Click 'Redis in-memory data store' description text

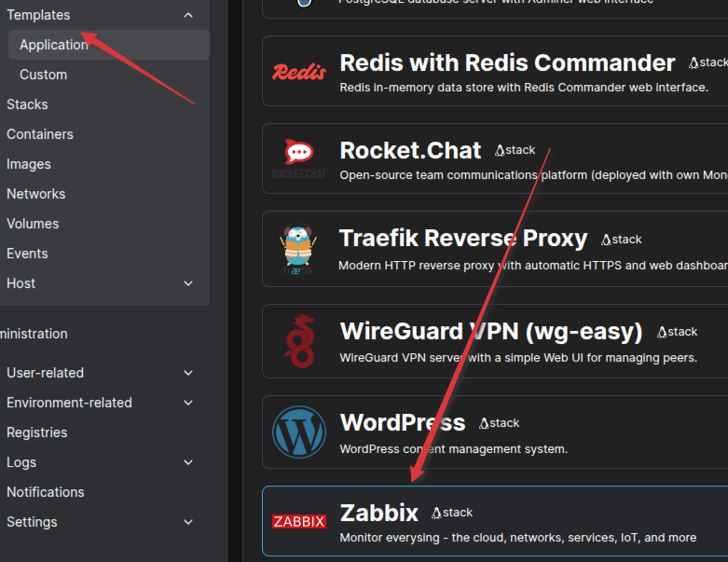coord(524,88)
